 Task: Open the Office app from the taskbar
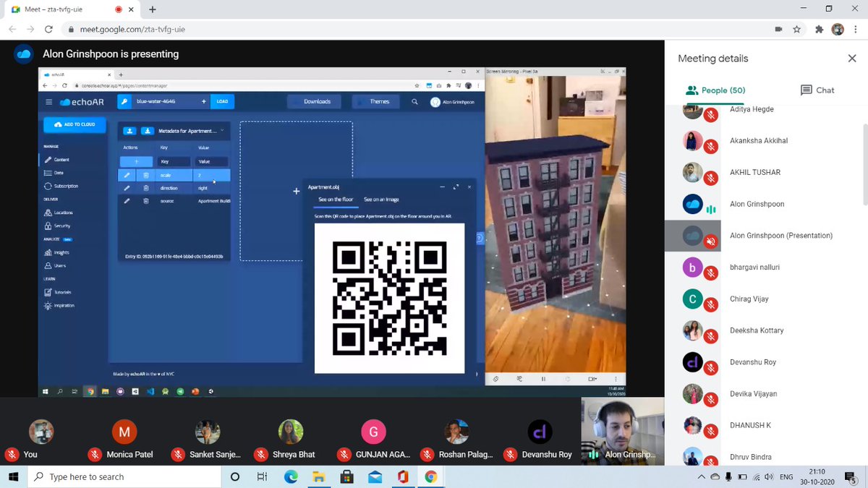403,476
